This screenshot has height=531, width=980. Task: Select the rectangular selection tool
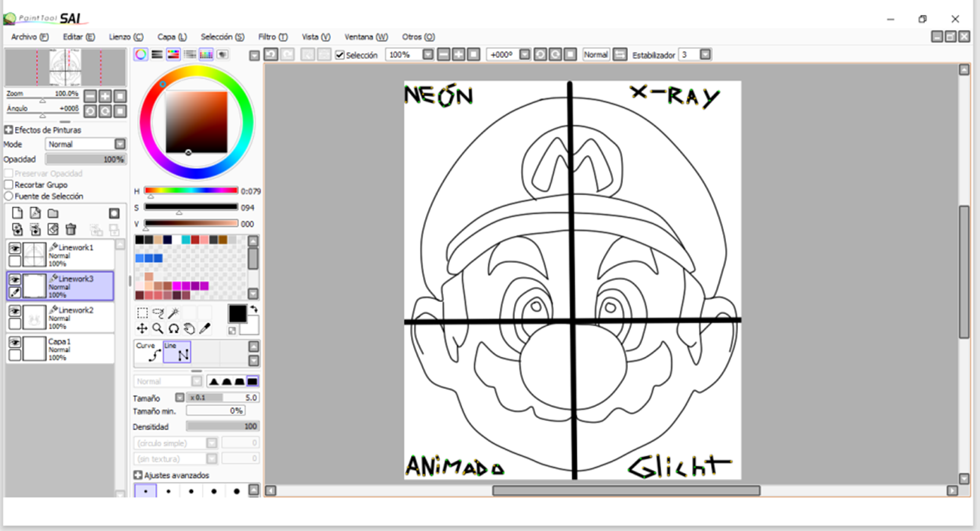(142, 313)
